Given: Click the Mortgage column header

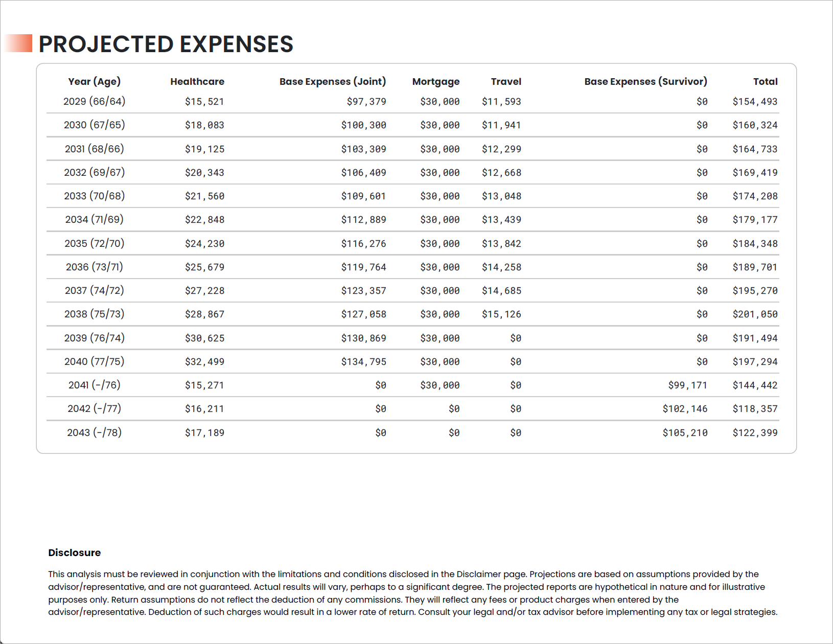Looking at the screenshot, I should [x=436, y=82].
